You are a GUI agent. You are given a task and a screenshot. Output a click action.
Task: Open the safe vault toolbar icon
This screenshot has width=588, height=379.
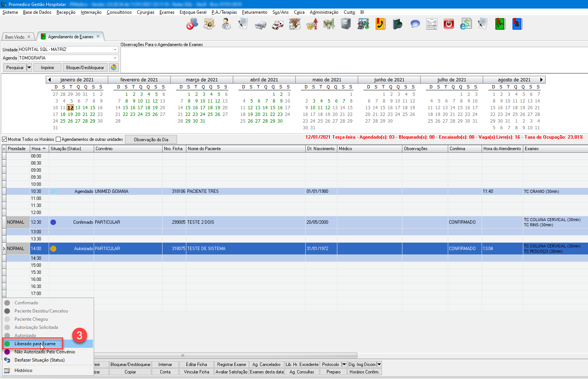click(346, 25)
